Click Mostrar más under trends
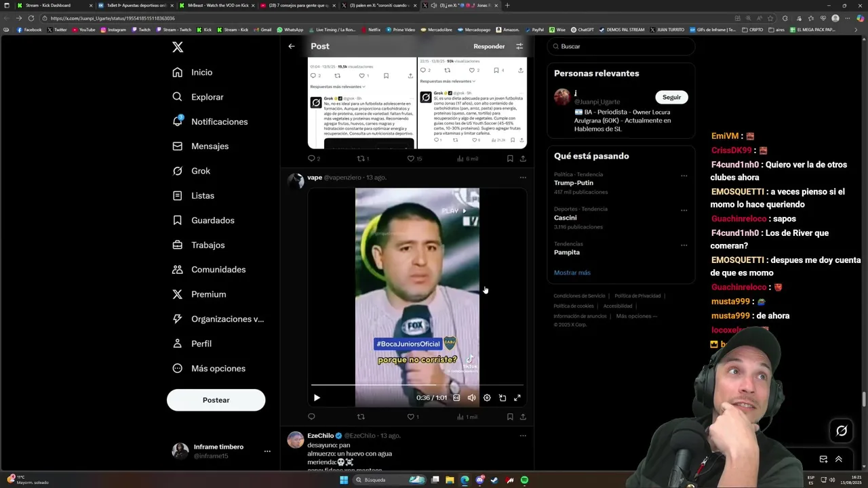Viewport: 868px width, 488px height. click(572, 272)
